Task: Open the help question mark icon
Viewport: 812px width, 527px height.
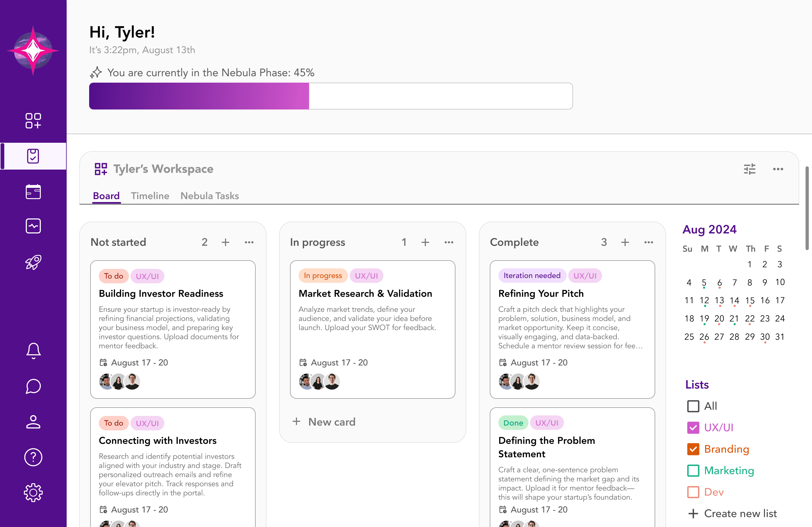Action: tap(33, 457)
